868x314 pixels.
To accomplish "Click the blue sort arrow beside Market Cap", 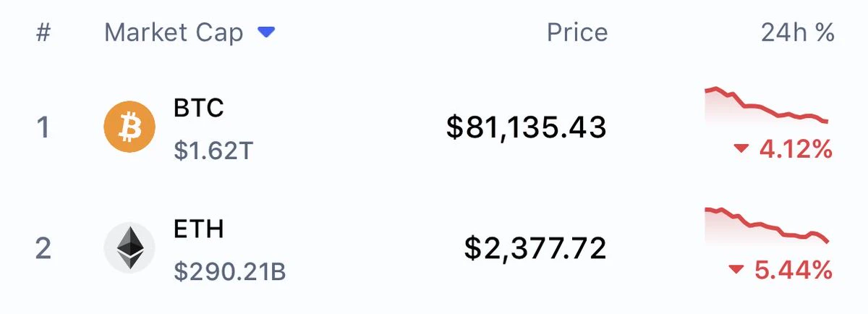I will point(267,33).
